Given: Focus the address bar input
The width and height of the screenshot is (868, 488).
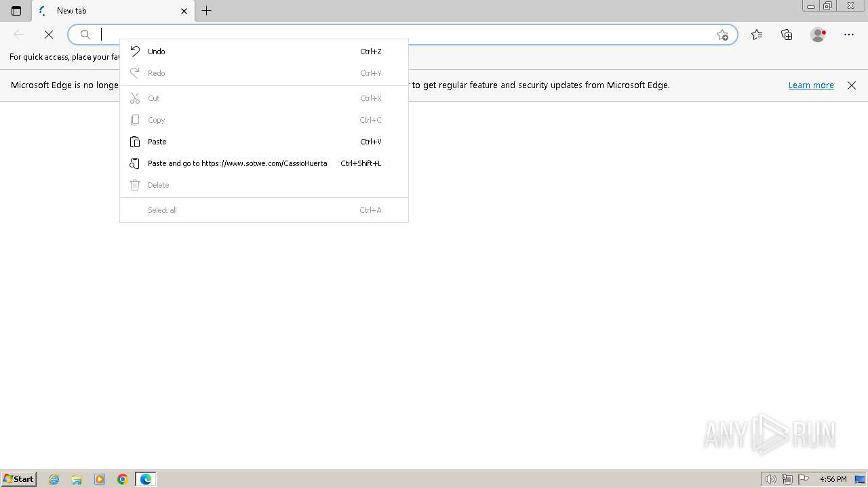Looking at the screenshot, I should click(403, 35).
